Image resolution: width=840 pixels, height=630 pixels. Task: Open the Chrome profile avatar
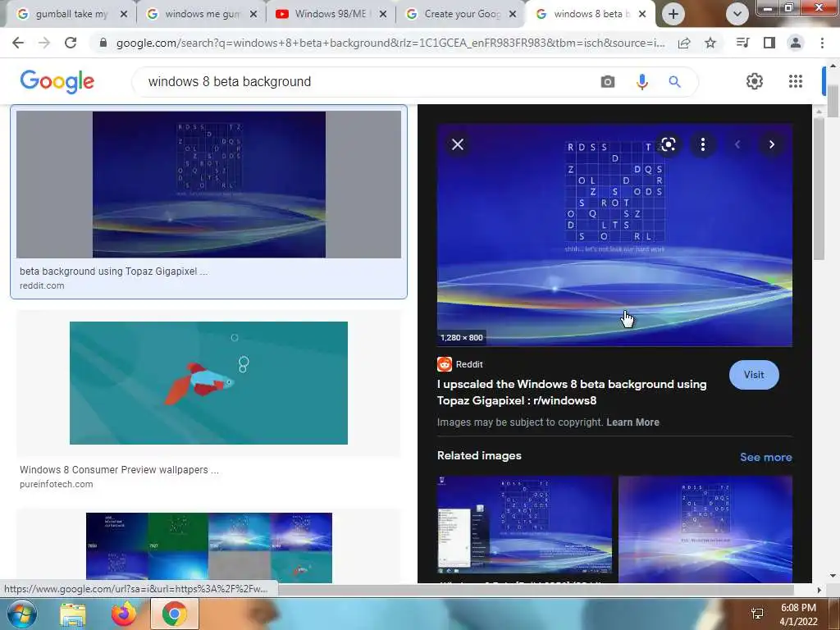796,43
